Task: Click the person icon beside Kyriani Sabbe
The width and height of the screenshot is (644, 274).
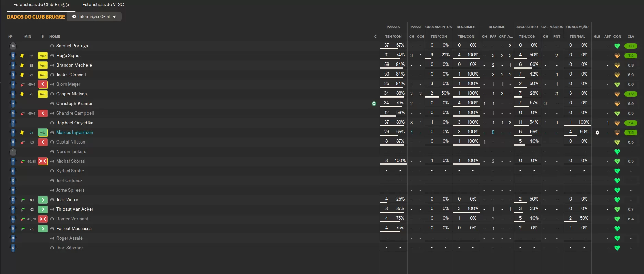Action: 52,171
